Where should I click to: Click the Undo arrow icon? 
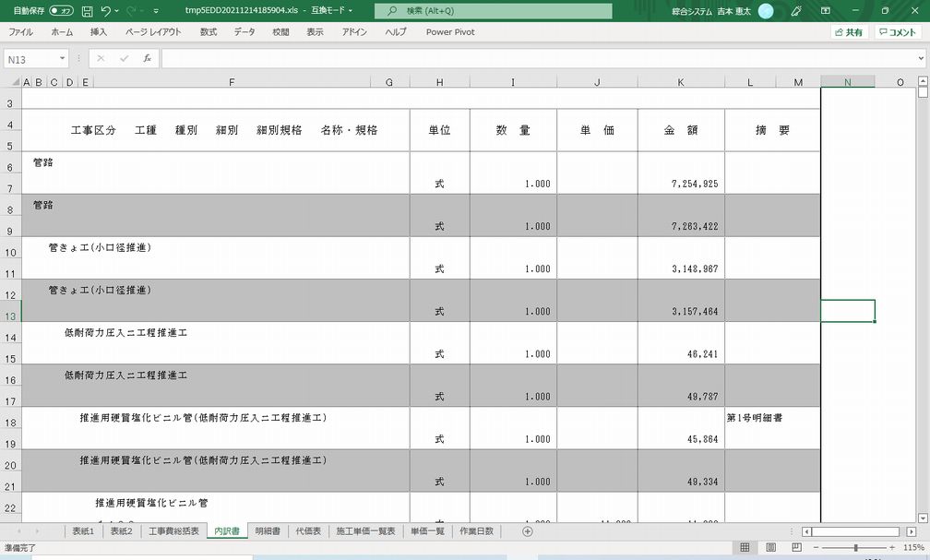[106, 11]
